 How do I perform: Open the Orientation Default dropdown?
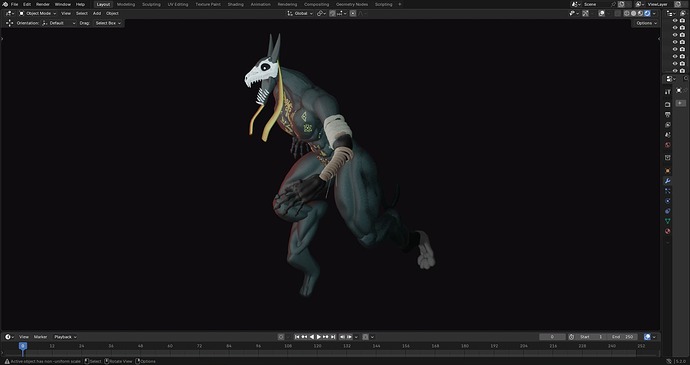pyautogui.click(x=59, y=23)
